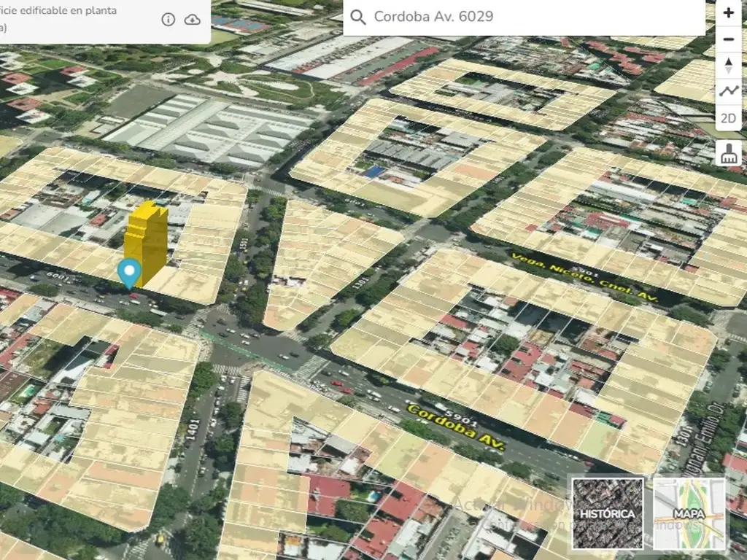Clear the map with the broom icon

click(728, 153)
